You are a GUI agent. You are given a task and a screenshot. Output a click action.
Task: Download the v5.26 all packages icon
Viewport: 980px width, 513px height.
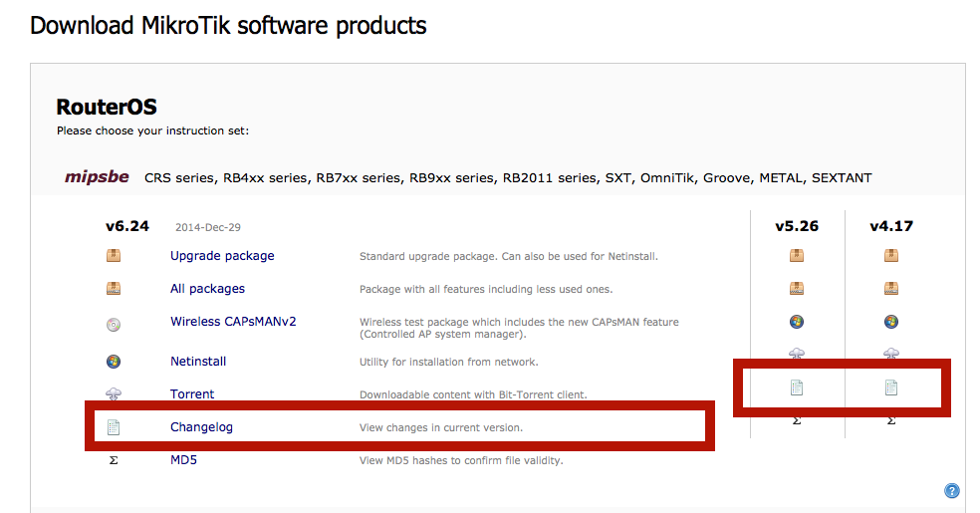tap(797, 289)
